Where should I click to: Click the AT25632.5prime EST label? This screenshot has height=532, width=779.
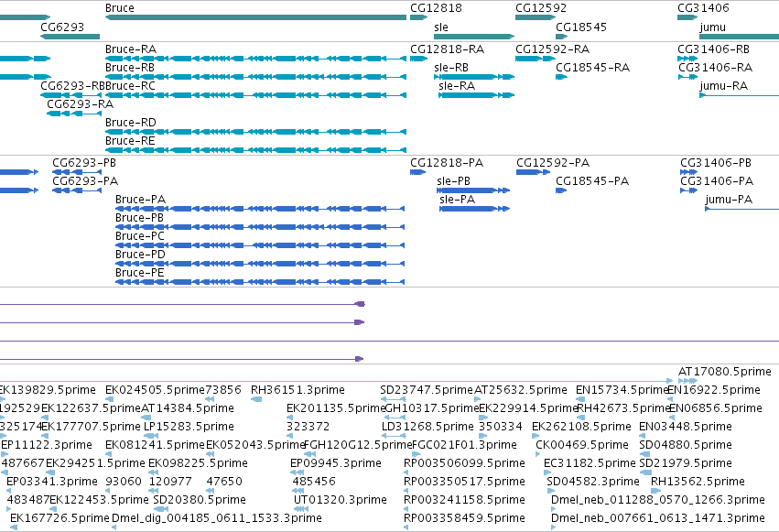[x=521, y=390]
